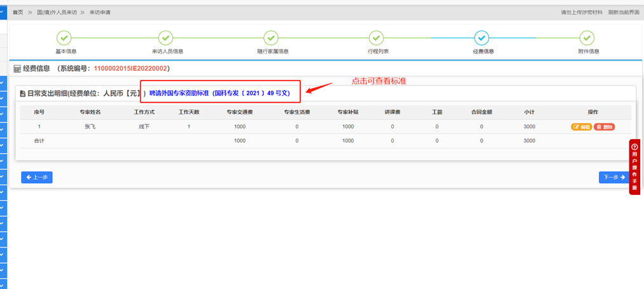This screenshot has height=289, width=644.
Task: Click the 基本信息 step checkmark icon
Action: [64, 38]
